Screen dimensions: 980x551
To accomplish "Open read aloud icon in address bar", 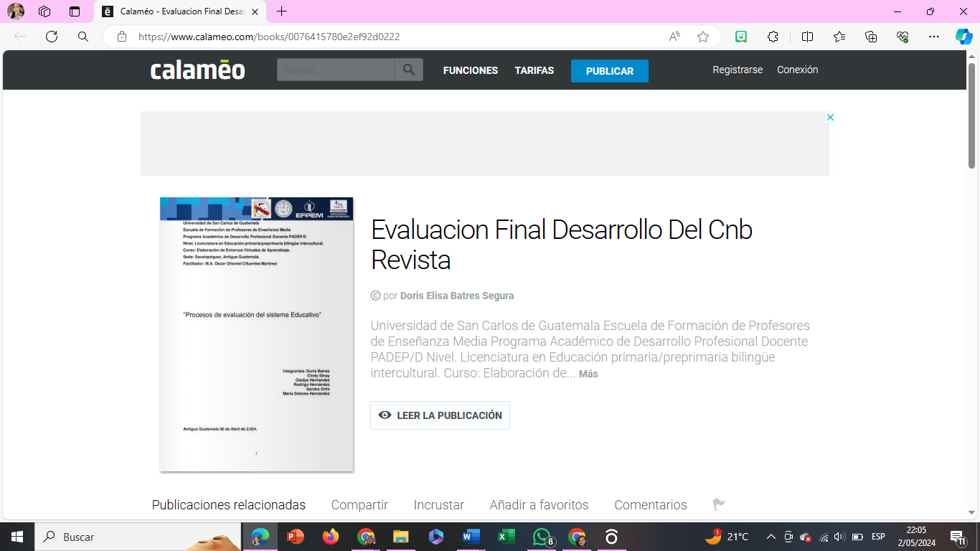I will point(674,37).
